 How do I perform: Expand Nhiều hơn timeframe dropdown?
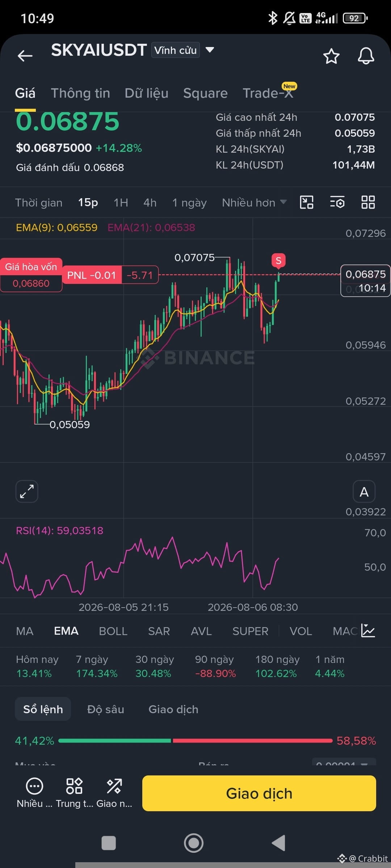254,203
